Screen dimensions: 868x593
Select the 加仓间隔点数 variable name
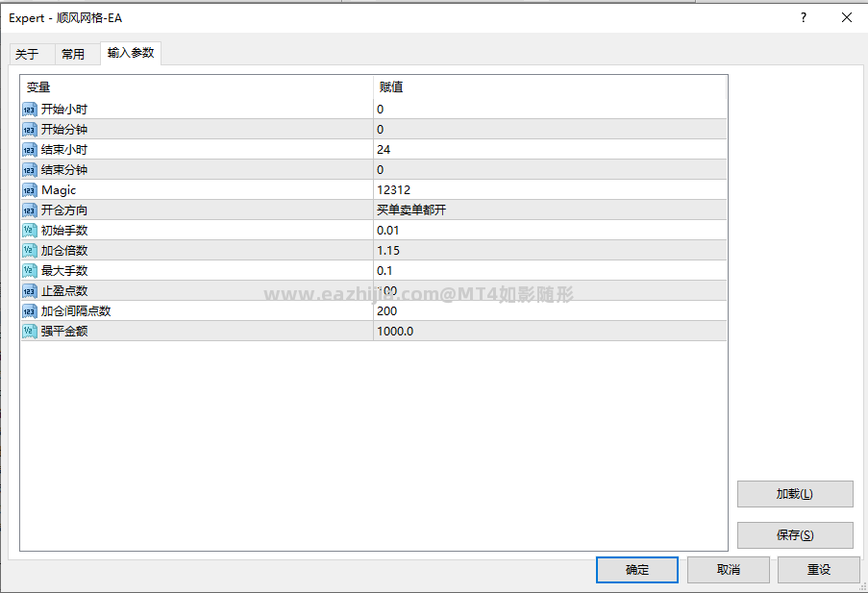(x=76, y=311)
